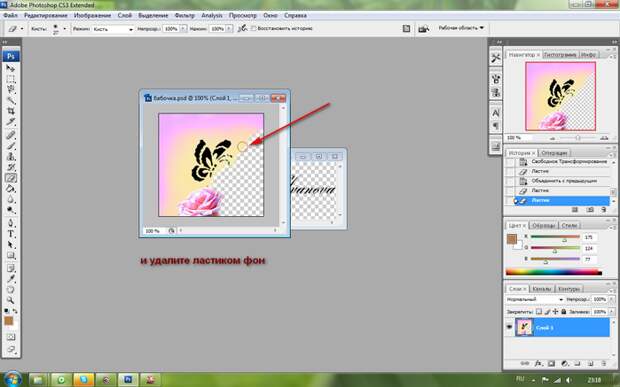Screen dimensions: 620x387
Task: Select the Zoom magnifier tool
Action: (11, 300)
